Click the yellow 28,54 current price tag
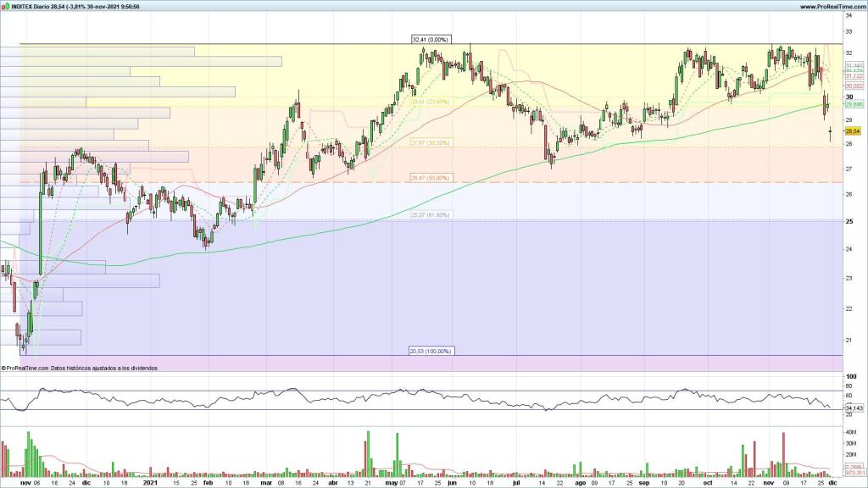Image resolution: width=868 pixels, height=488 pixels. coord(852,131)
